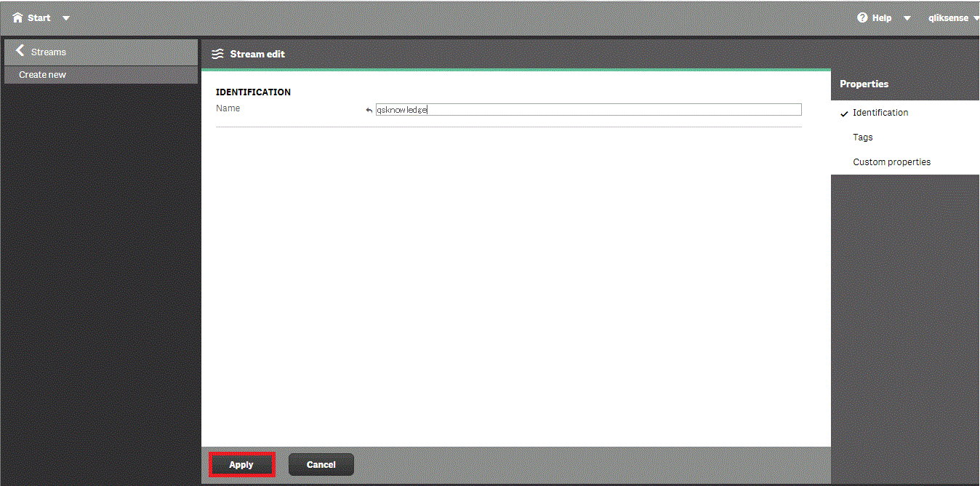Click the Start menu label
This screenshot has height=486, width=980.
coord(39,17)
